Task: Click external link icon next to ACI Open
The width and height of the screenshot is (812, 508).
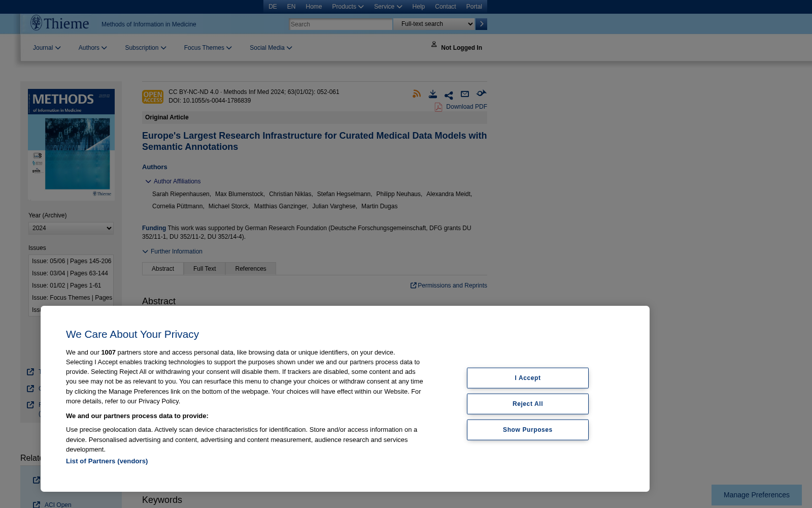Action: pos(37,505)
